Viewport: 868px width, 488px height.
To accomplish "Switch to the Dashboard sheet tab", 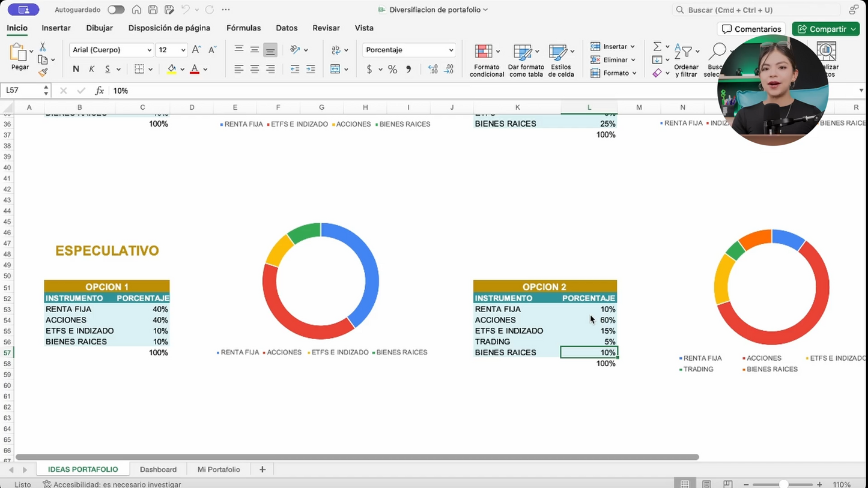I will (158, 469).
